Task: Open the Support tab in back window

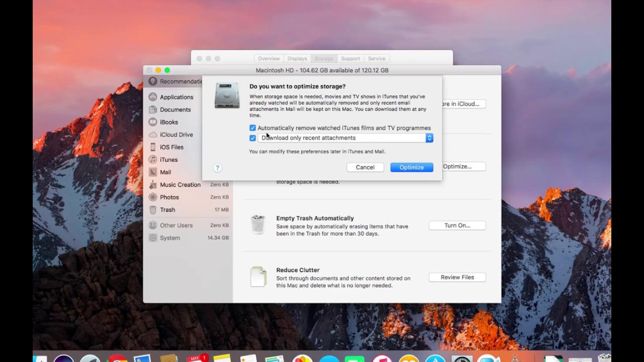Action: (x=351, y=59)
